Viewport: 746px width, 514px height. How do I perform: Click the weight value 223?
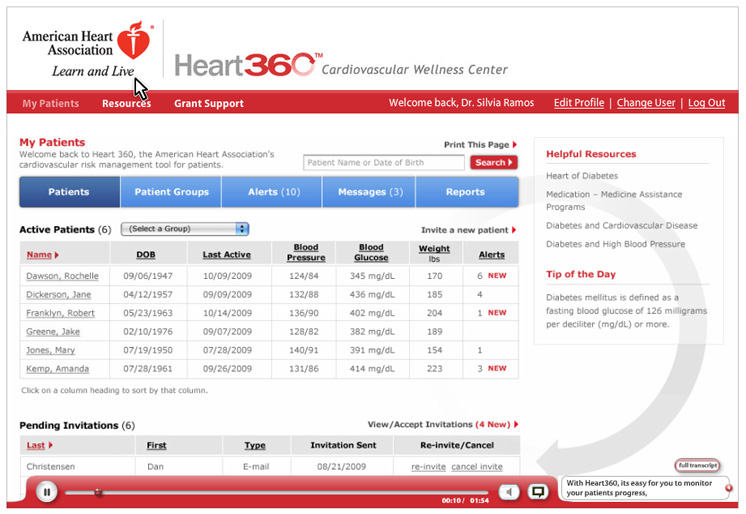tap(434, 369)
